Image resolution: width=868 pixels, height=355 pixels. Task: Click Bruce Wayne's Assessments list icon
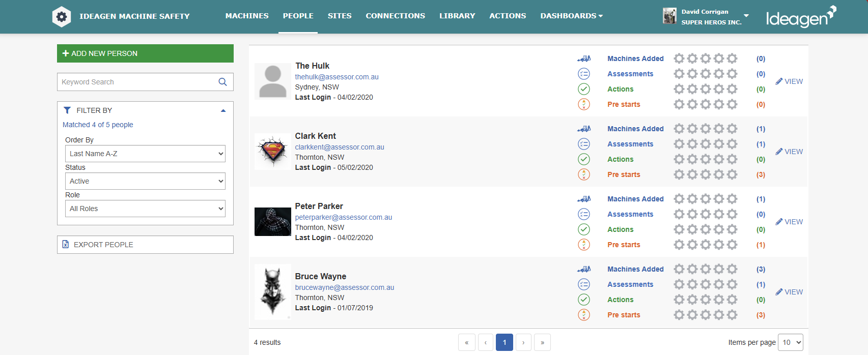(x=584, y=284)
